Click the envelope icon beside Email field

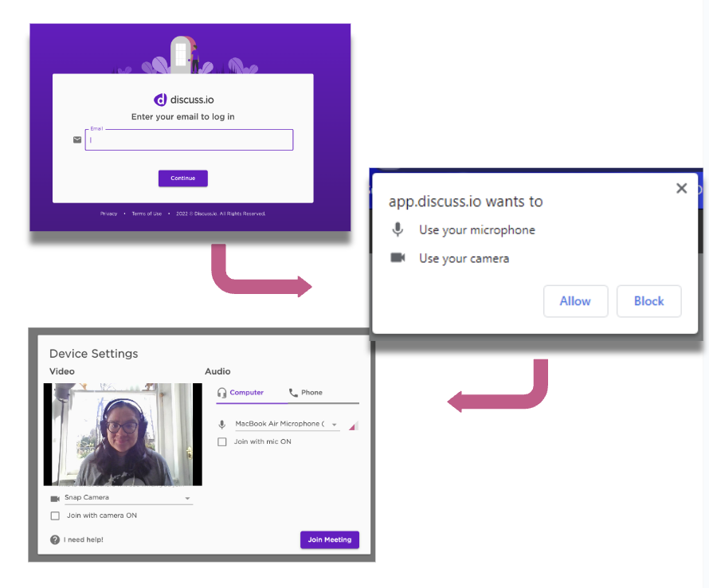77,139
